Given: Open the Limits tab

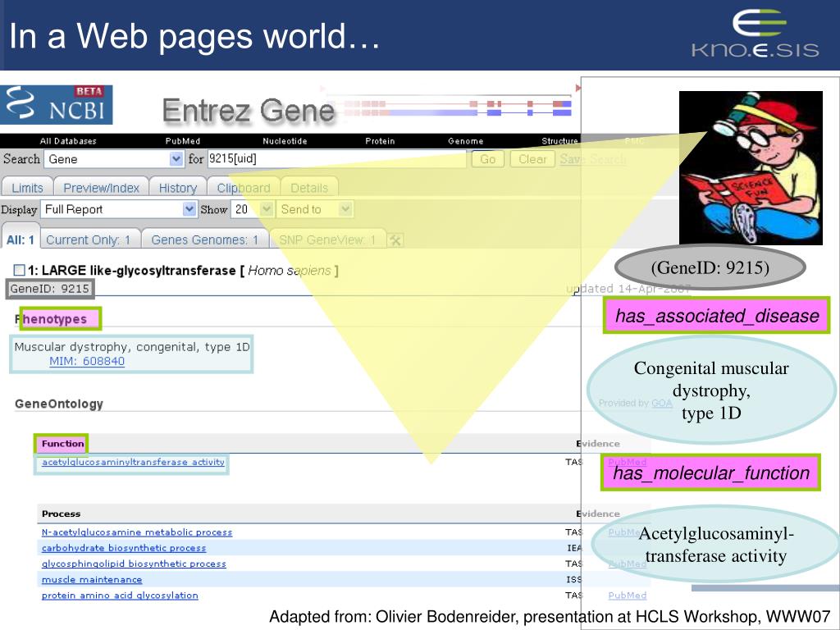Looking at the screenshot, I should pos(27,188).
